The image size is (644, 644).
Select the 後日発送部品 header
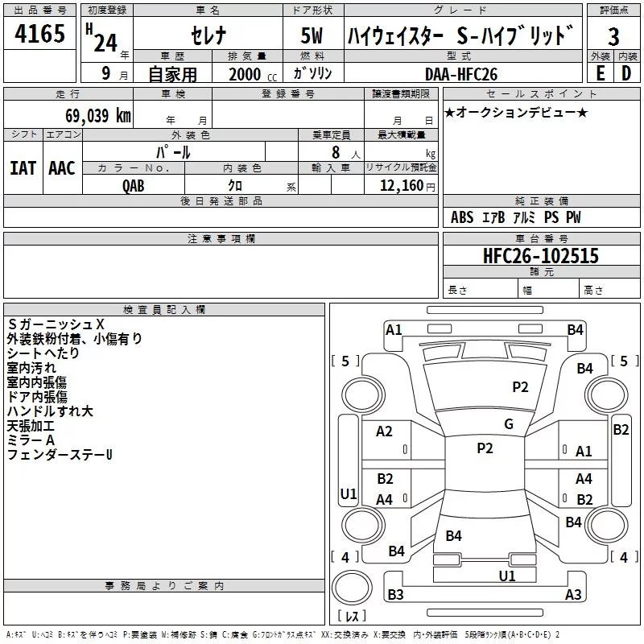221,200
